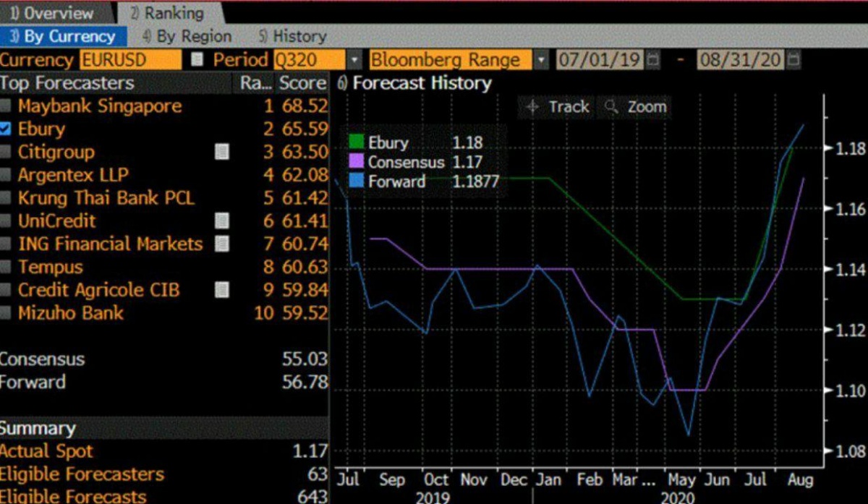Check the Maybank Singapore checkbox
This screenshot has height=504, width=868.
(7, 106)
